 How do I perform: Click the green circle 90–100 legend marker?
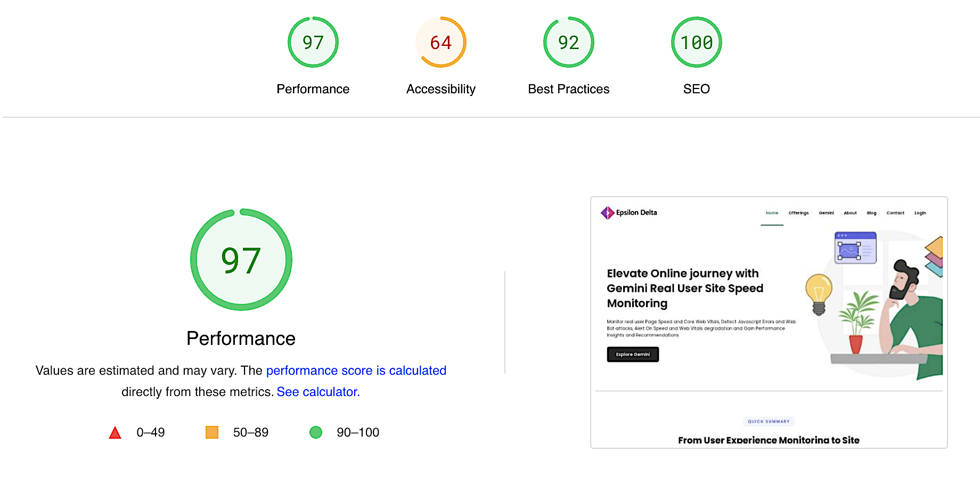(x=316, y=432)
